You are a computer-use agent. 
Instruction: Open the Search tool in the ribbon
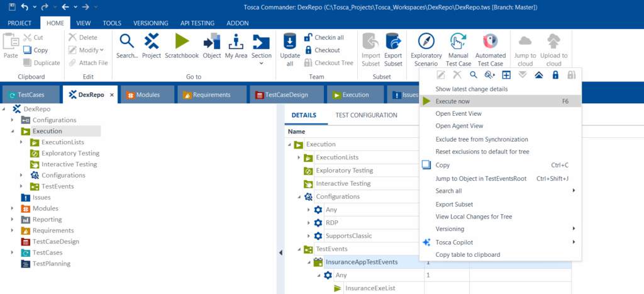click(127, 46)
